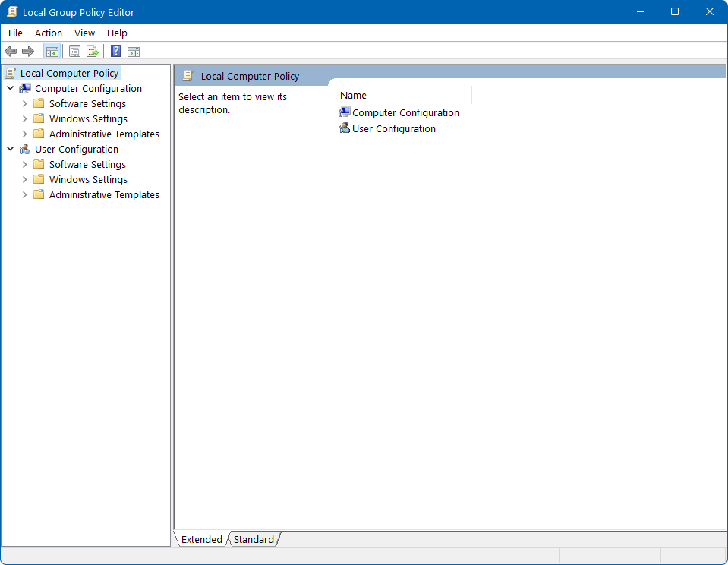Select Administrative Templates text under Computer Configuration

pyautogui.click(x=104, y=134)
